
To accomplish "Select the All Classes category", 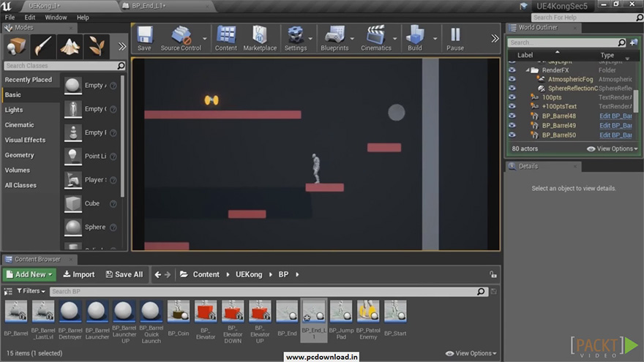I will [20, 185].
